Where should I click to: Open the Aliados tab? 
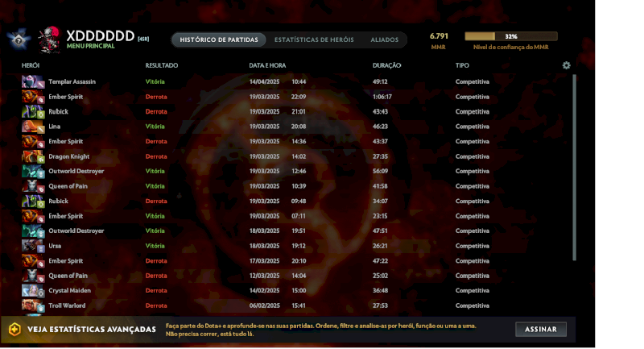coord(385,39)
